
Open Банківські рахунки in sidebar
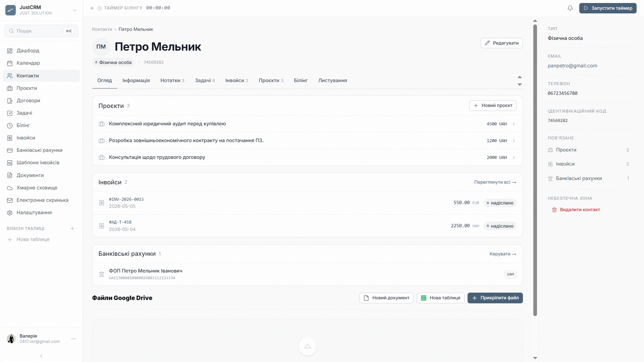pyautogui.click(x=41, y=150)
